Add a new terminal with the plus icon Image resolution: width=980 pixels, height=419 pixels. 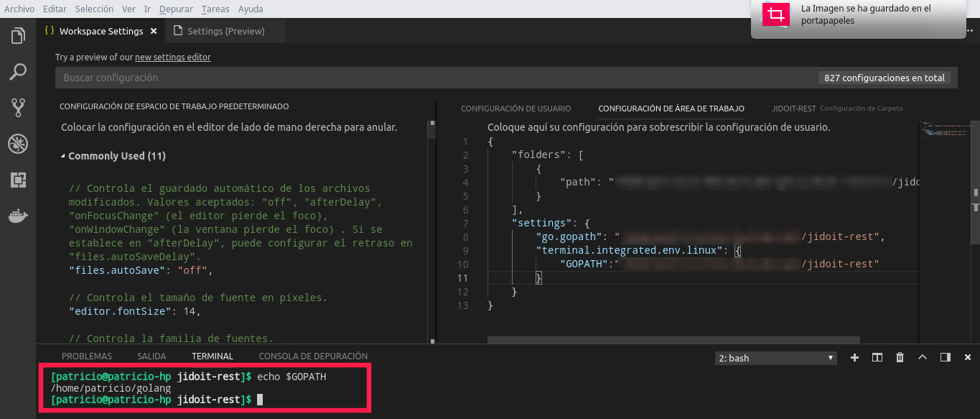tap(856, 356)
